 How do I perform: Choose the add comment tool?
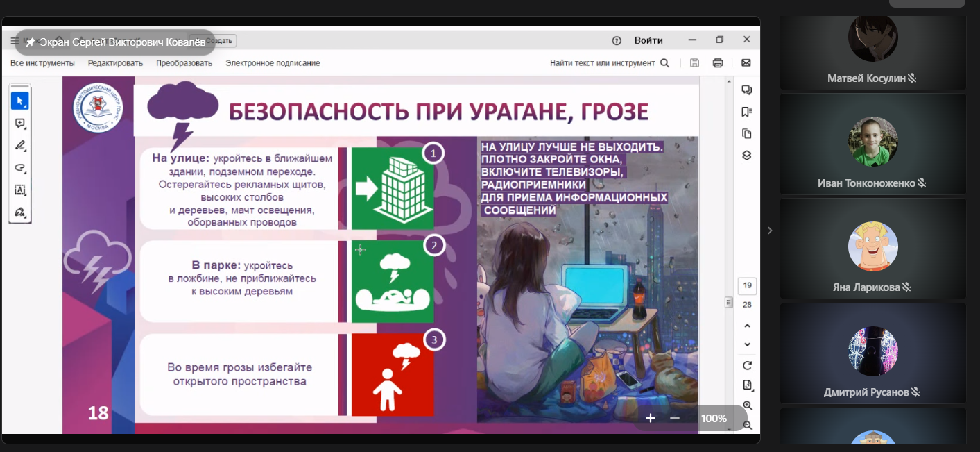coord(19,124)
